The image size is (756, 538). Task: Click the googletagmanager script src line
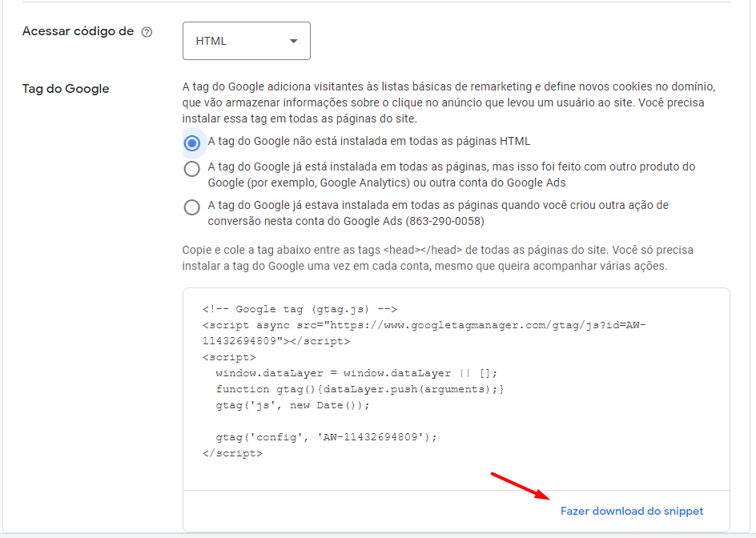424,325
